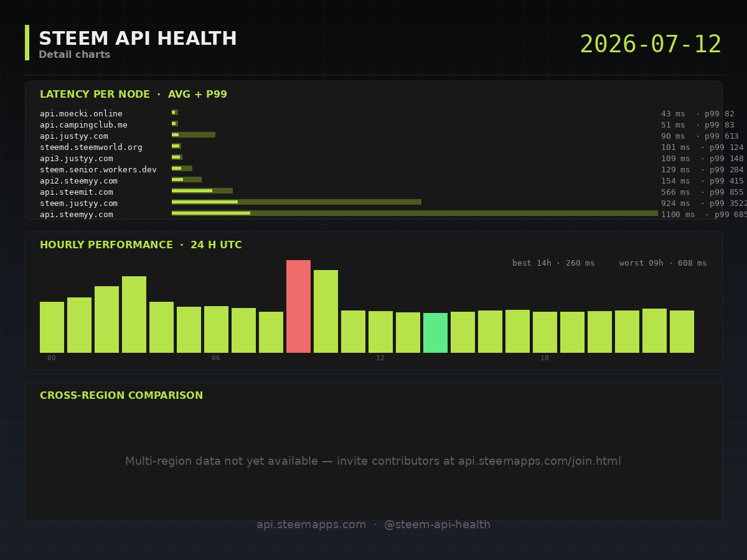Click the bar above the 06 label
The image size is (747, 560).
click(216, 329)
